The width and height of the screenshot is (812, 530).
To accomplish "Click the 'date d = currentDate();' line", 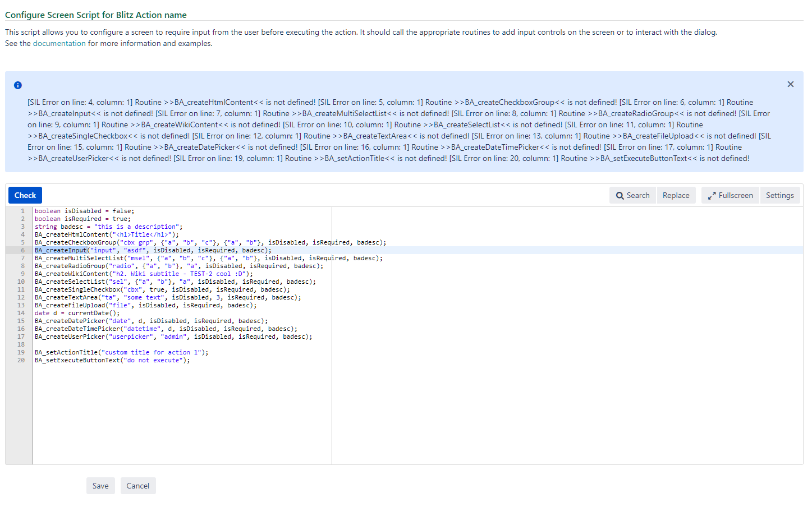I will (77, 313).
